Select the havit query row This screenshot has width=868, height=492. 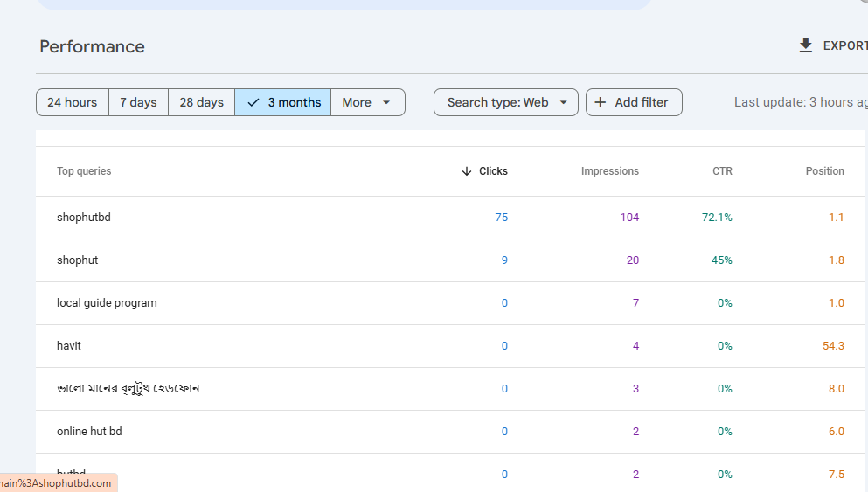coord(69,346)
